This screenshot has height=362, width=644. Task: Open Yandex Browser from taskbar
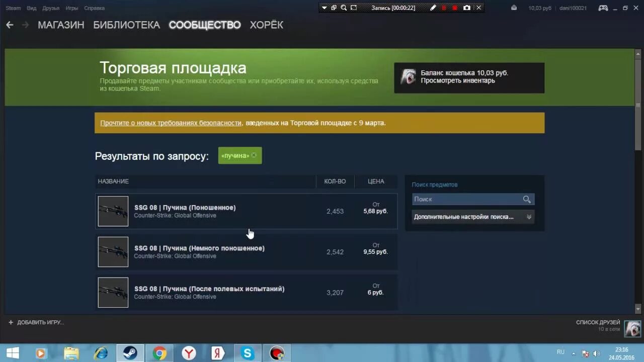(x=189, y=353)
